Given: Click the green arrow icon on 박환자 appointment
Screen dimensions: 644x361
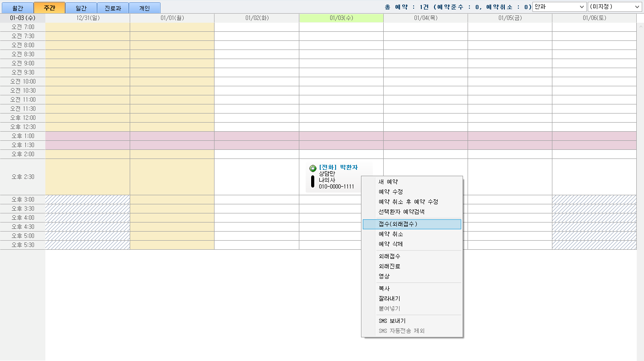Looking at the screenshot, I should [x=312, y=168].
